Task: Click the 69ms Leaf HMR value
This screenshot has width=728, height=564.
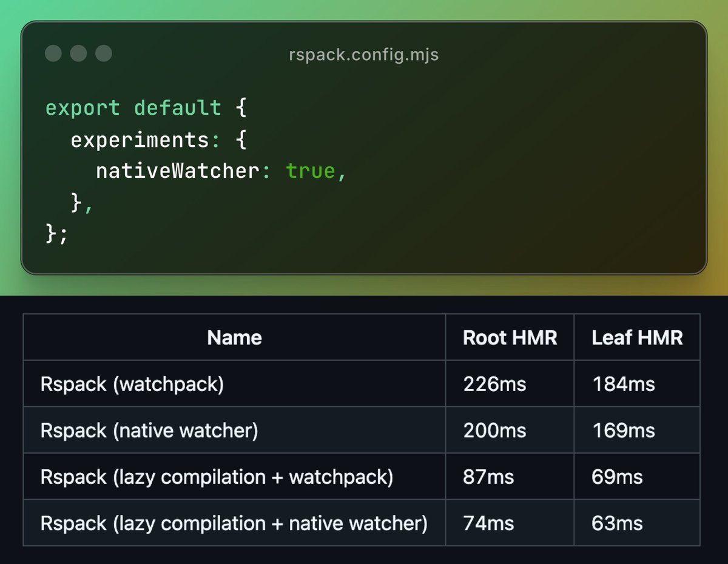Action: pos(617,477)
